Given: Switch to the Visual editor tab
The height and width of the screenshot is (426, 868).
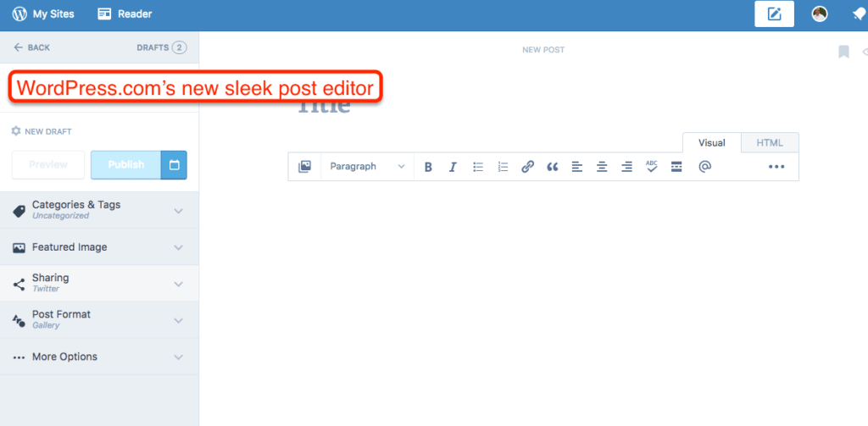Looking at the screenshot, I should 711,143.
